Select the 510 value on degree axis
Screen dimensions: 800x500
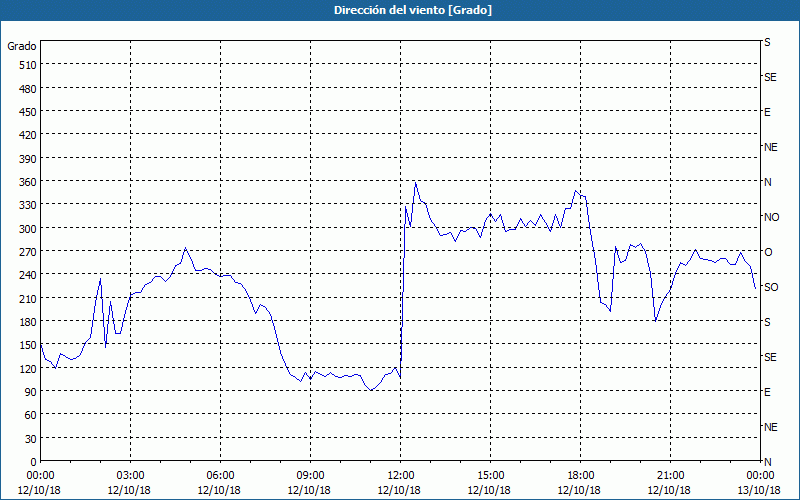29,65
